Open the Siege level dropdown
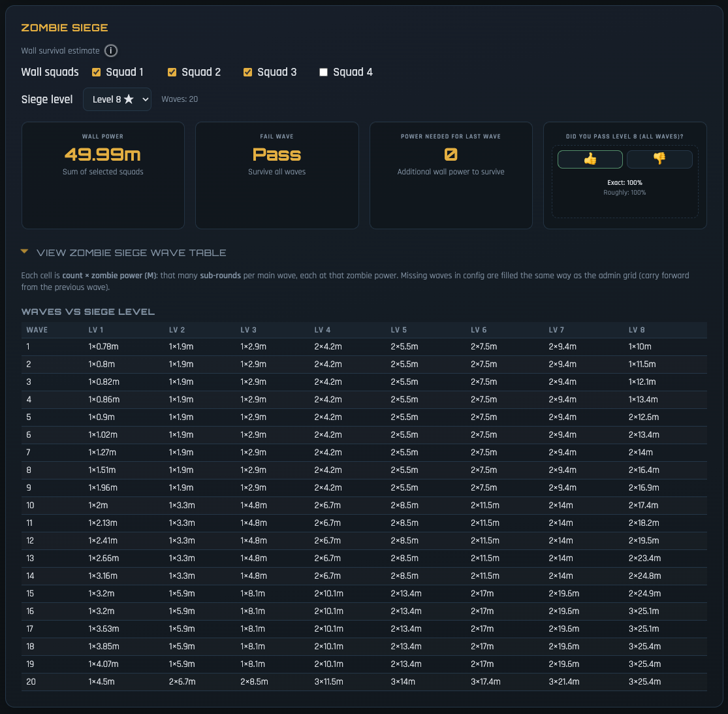728x714 pixels. (x=117, y=99)
